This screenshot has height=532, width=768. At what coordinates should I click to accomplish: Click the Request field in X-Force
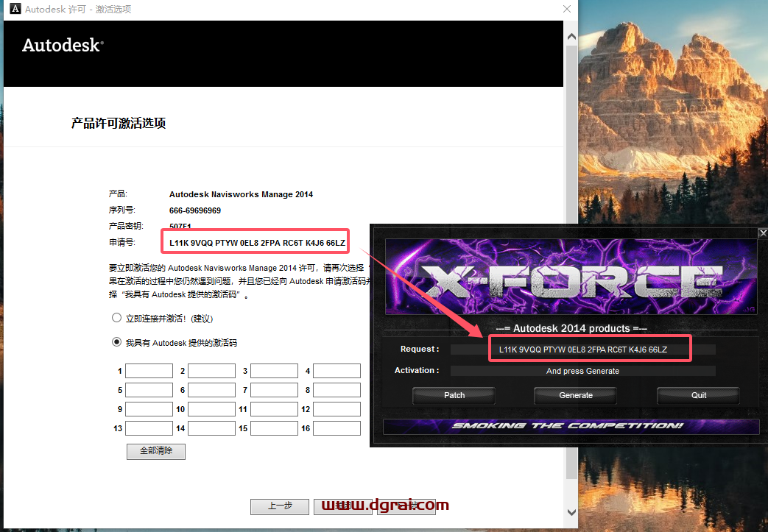tap(583, 350)
